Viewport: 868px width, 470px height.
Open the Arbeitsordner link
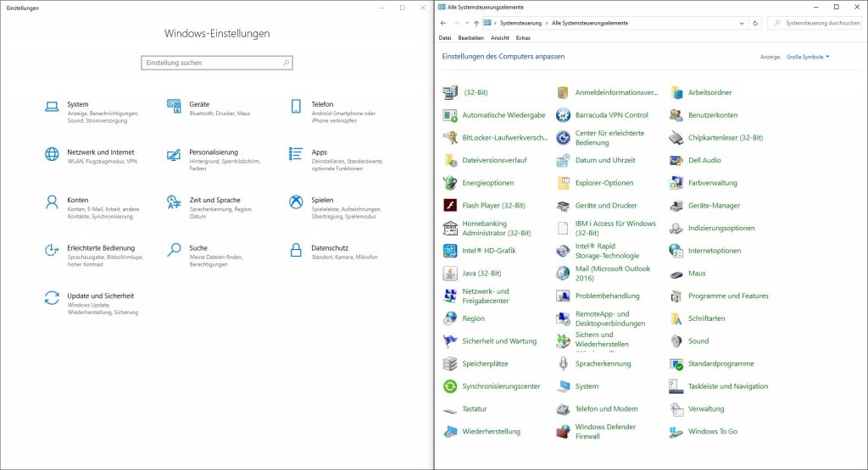pos(709,92)
